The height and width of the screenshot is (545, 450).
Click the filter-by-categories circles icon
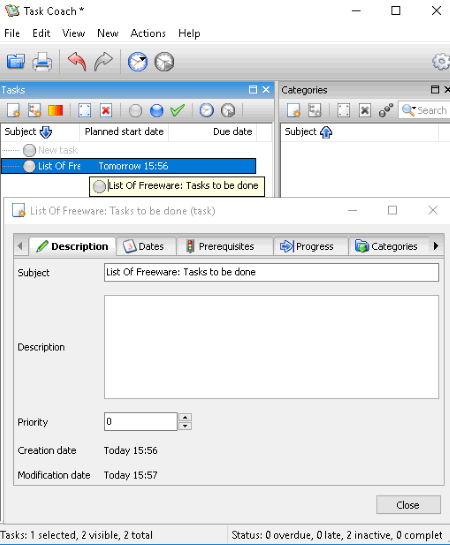386,111
